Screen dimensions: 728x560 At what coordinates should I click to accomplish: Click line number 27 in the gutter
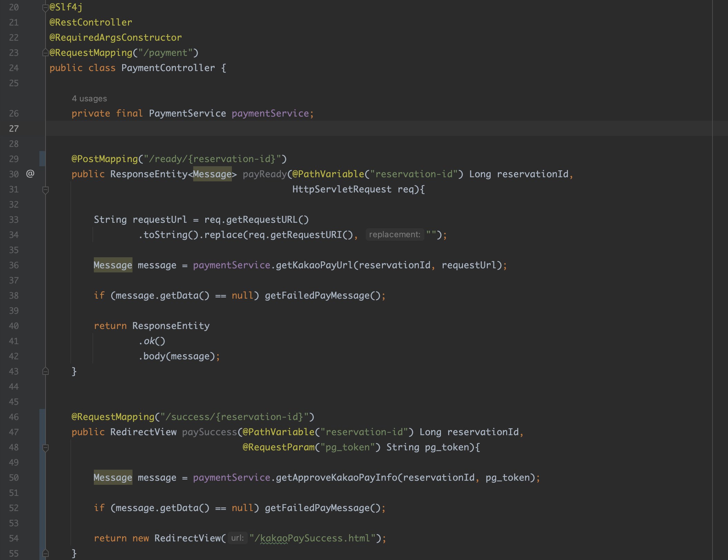[14, 129]
